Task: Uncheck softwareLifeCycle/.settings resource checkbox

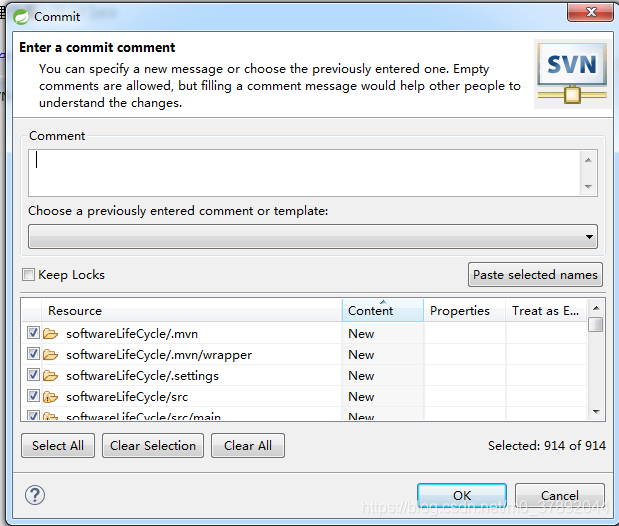Action: click(x=33, y=375)
